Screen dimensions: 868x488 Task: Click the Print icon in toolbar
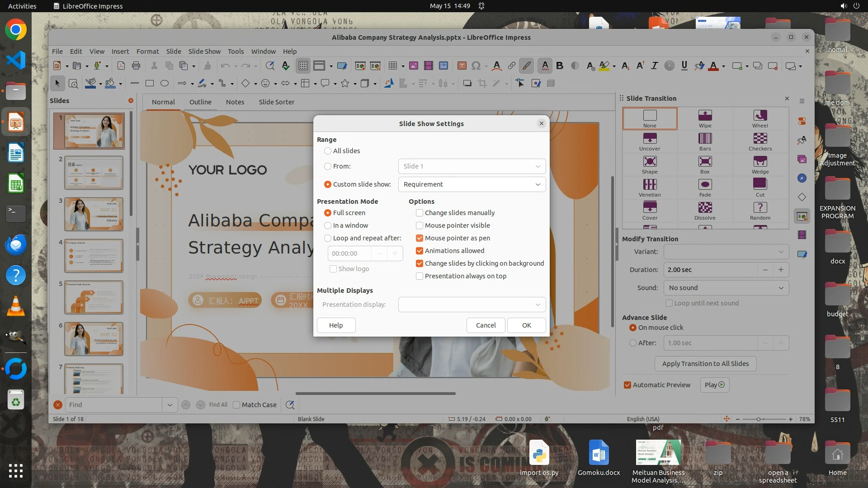coord(136,66)
